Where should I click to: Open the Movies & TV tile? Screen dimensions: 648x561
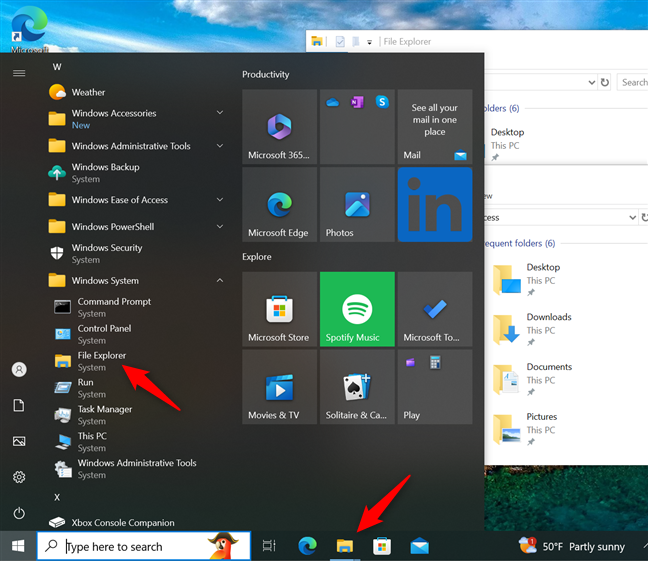[x=279, y=387]
